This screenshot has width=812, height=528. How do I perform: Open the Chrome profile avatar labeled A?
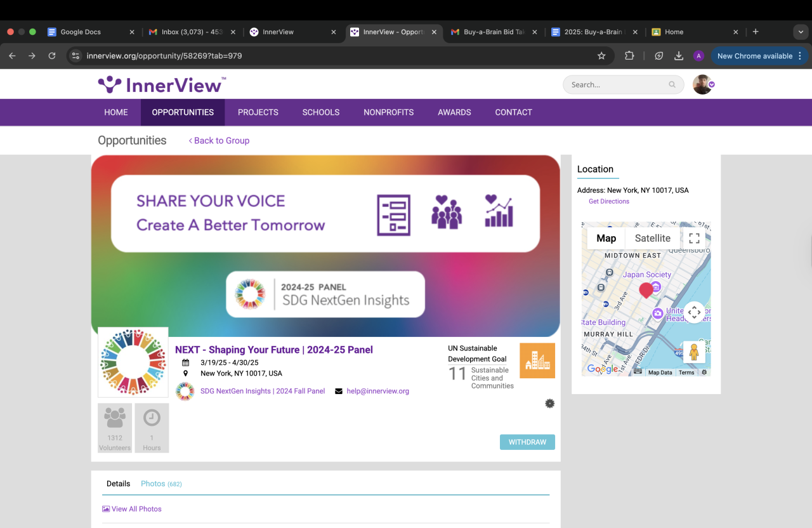point(698,56)
